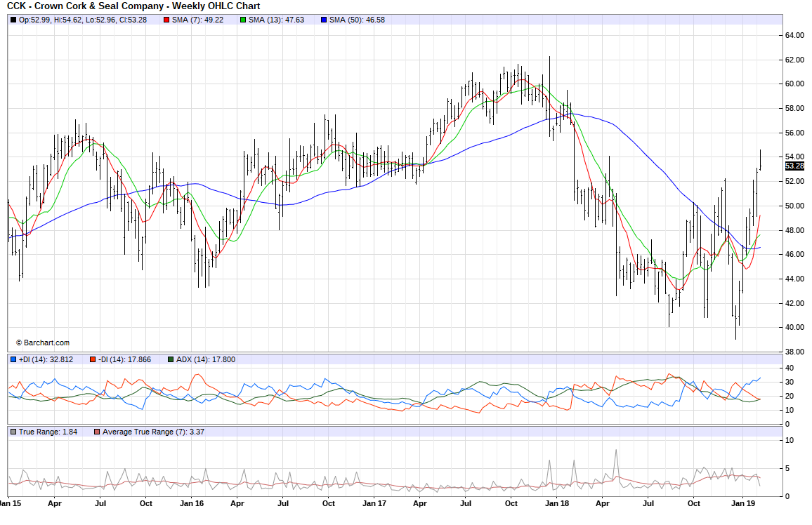Screen dimensions: 812x525
Task: Click the 38.00 price axis label
Action: pos(794,351)
